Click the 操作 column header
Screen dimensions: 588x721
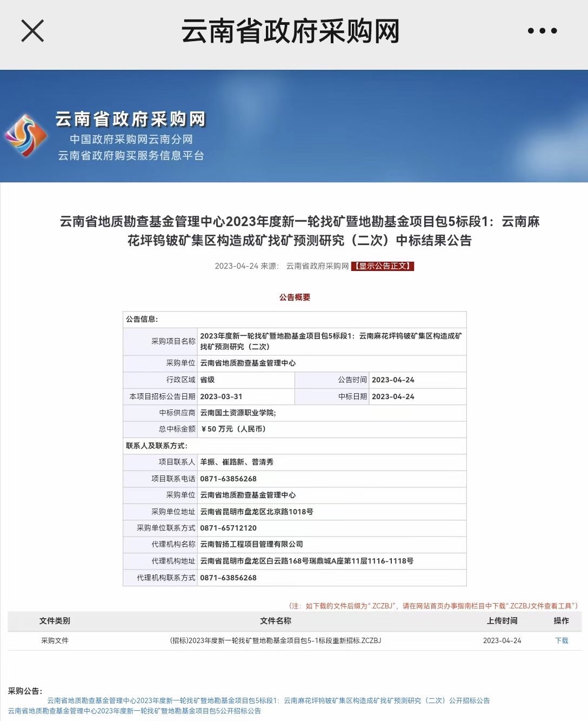point(562,621)
